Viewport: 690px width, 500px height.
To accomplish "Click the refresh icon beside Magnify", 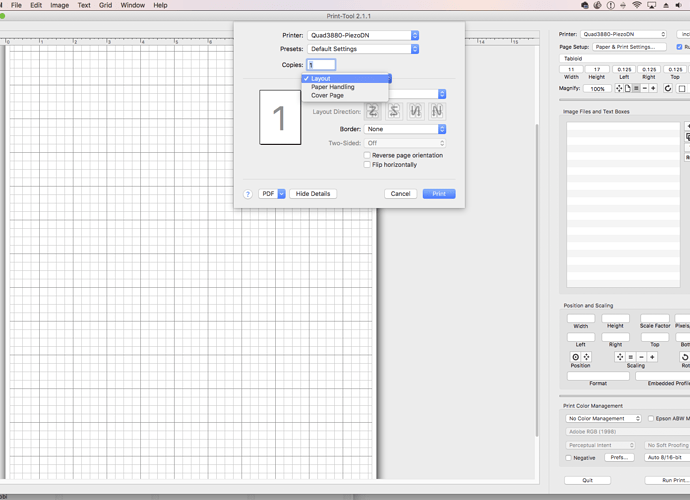I will pos(668,88).
